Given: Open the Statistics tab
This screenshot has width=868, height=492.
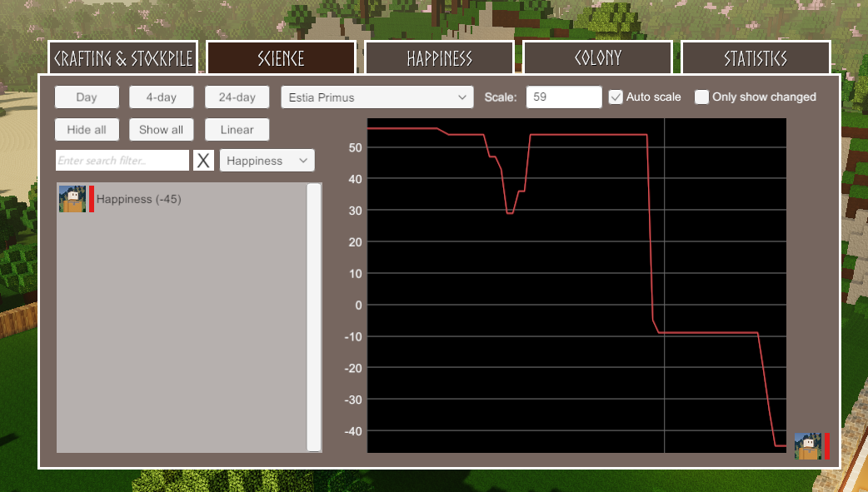Looking at the screenshot, I should tap(756, 57).
